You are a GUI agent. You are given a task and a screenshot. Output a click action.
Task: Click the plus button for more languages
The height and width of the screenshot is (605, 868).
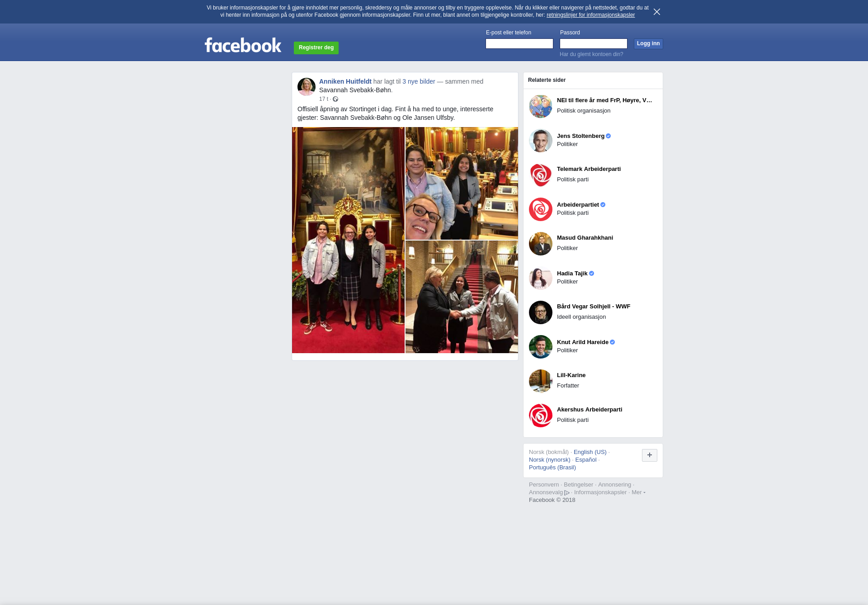point(649,455)
